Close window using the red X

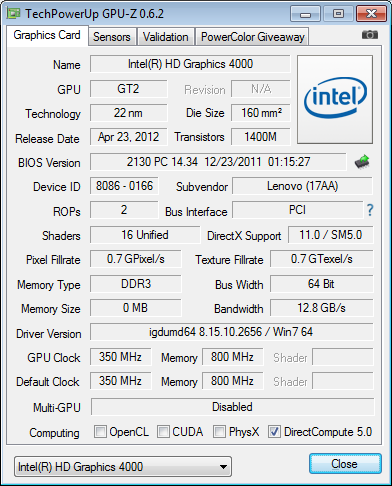[x=371, y=14]
